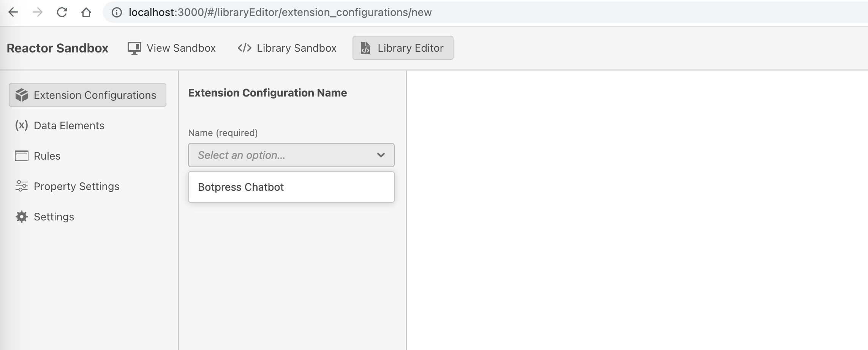Click the browser reload icon
The height and width of the screenshot is (350, 868).
tap(62, 12)
